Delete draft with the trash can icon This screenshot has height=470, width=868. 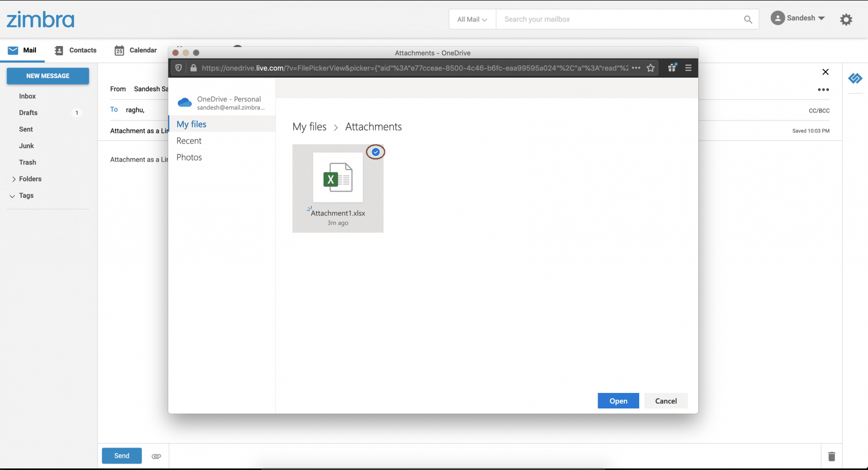point(832,456)
